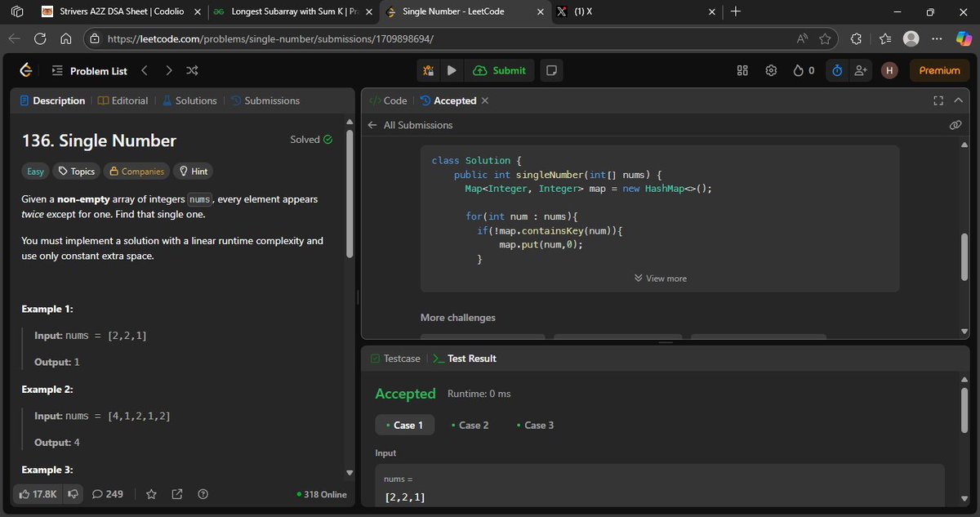Switch to the Submissions tab

265,100
